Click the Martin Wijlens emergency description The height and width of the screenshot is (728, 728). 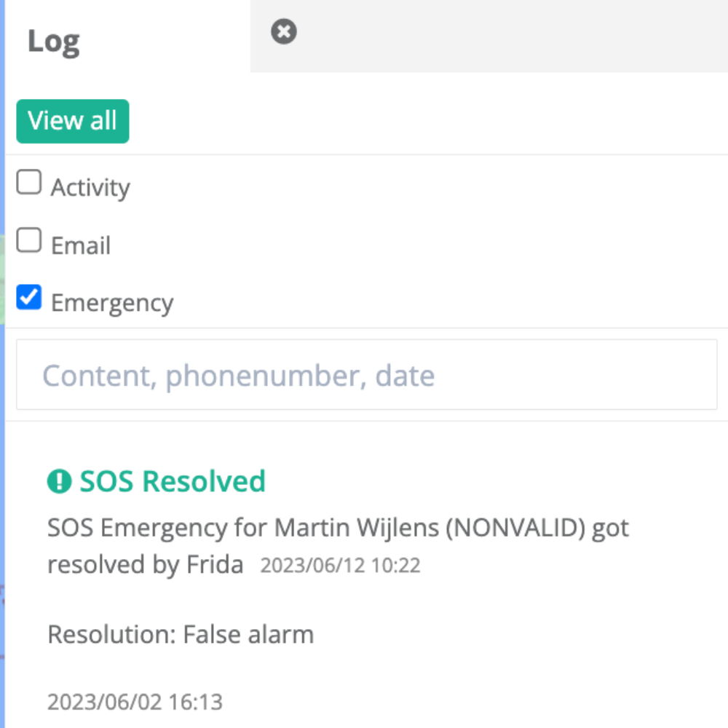point(338,528)
